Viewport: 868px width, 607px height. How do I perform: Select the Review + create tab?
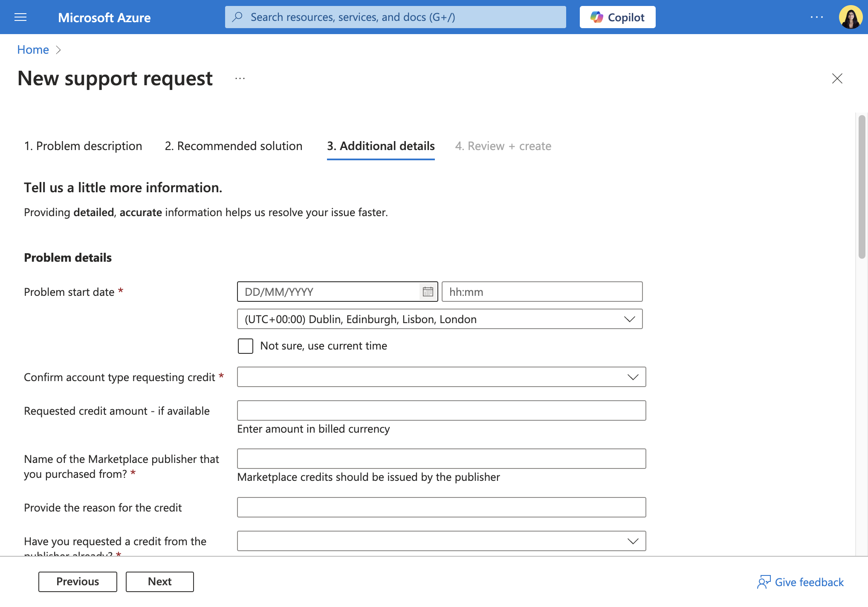pos(503,146)
